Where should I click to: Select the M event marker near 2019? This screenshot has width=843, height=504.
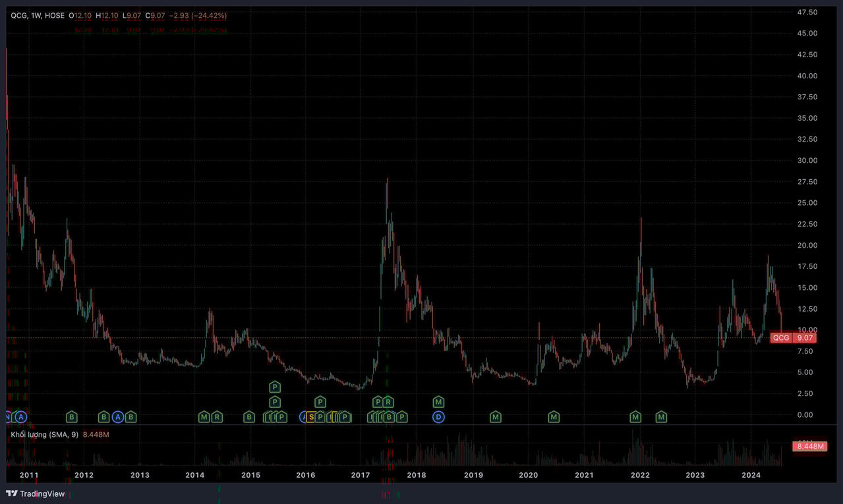496,417
